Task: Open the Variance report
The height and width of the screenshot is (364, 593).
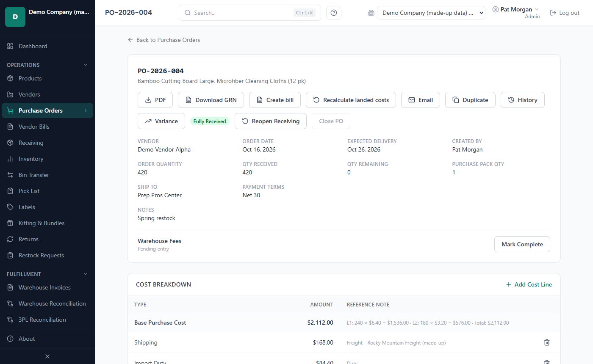Action: [x=161, y=121]
